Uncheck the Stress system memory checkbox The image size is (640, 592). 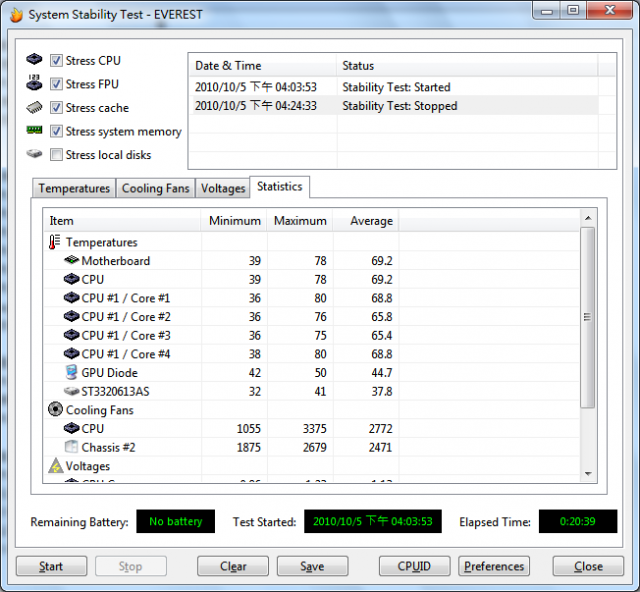(x=56, y=131)
